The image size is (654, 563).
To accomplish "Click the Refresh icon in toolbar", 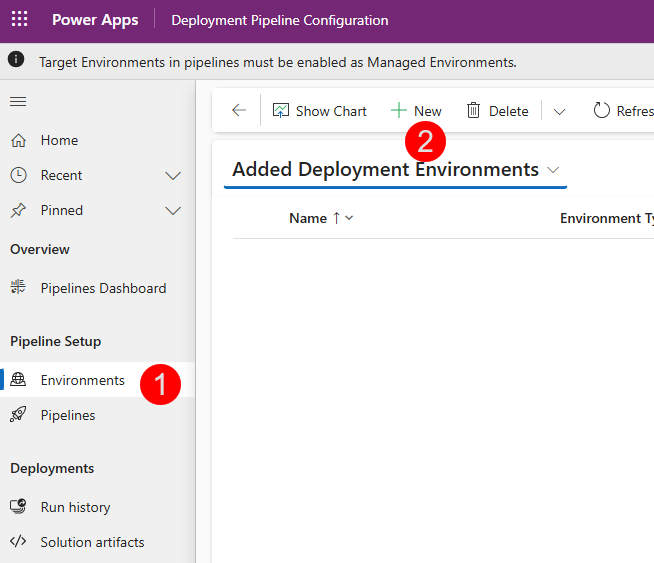I will (602, 111).
